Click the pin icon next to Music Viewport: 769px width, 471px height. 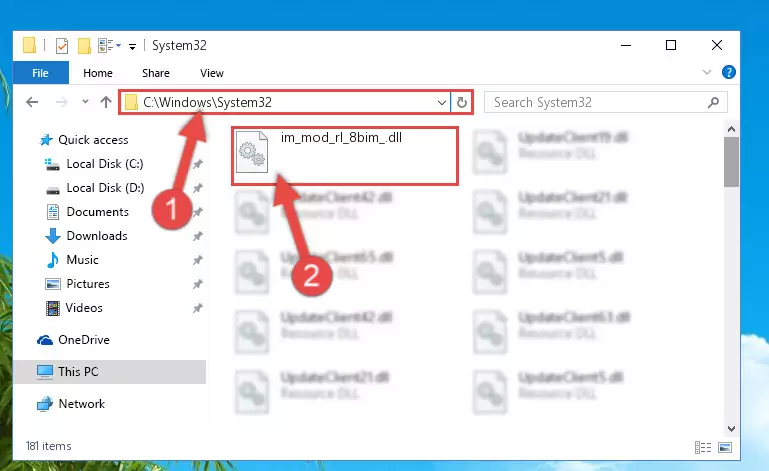198,260
